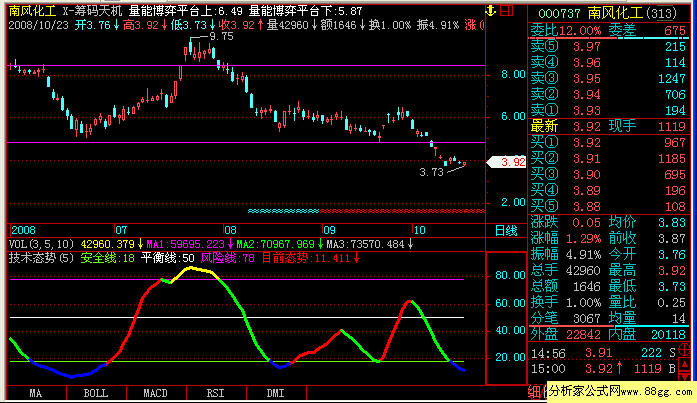The height and width of the screenshot is (403, 697).
Task: Click the 目前态势:11.411 value
Action: pos(310,258)
